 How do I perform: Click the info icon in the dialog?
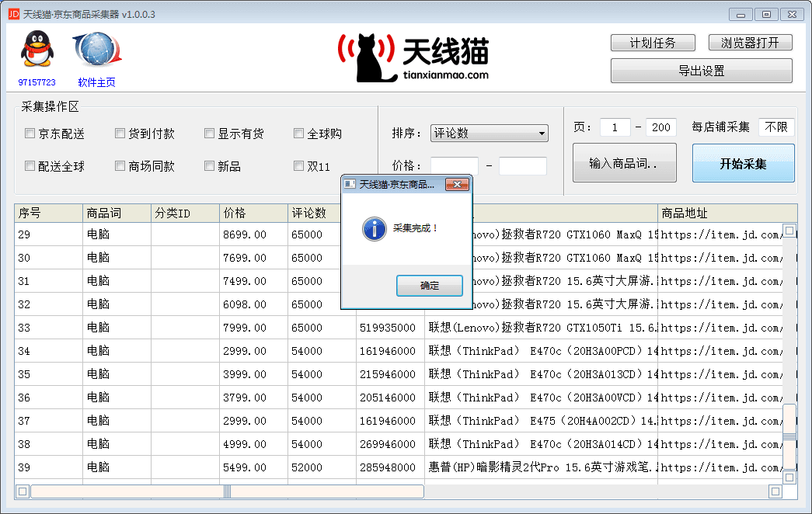[x=375, y=229]
